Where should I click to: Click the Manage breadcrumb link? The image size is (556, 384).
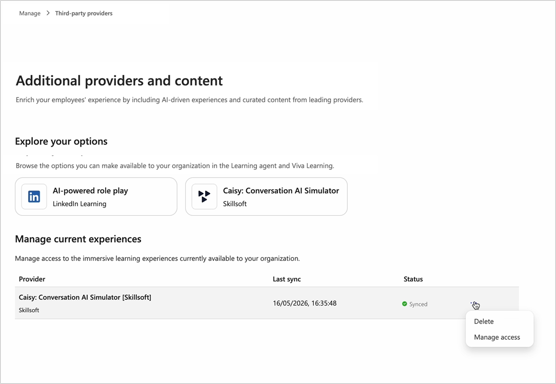tap(30, 13)
